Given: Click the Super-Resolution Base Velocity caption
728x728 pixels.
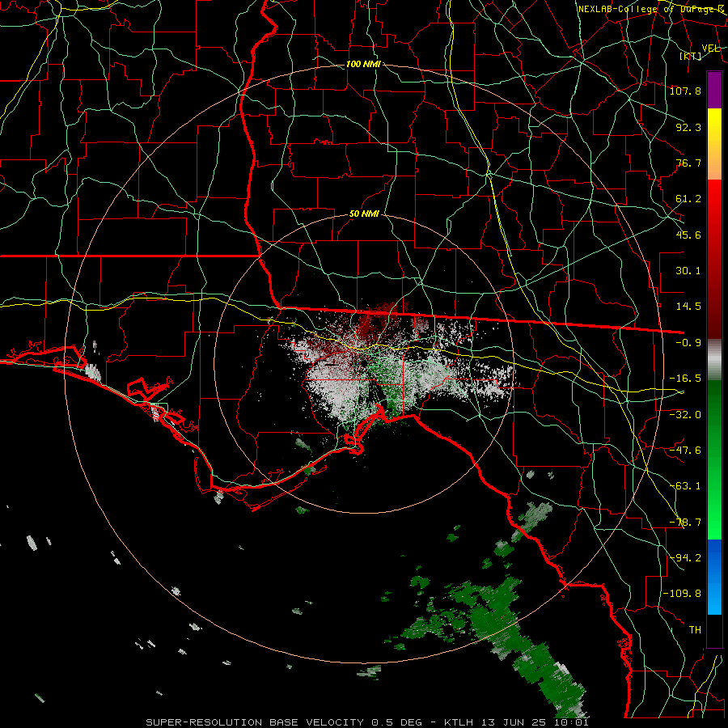Looking at the screenshot, I should 367,722.
